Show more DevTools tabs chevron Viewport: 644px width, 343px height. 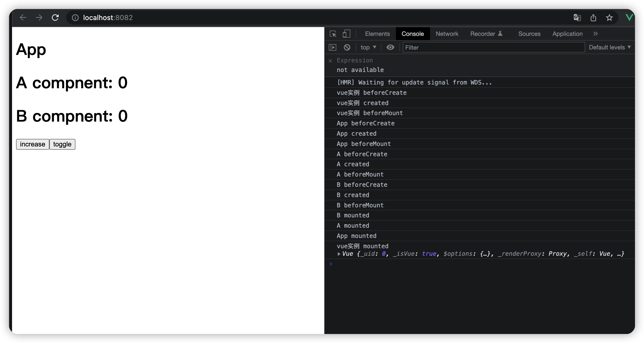[595, 34]
